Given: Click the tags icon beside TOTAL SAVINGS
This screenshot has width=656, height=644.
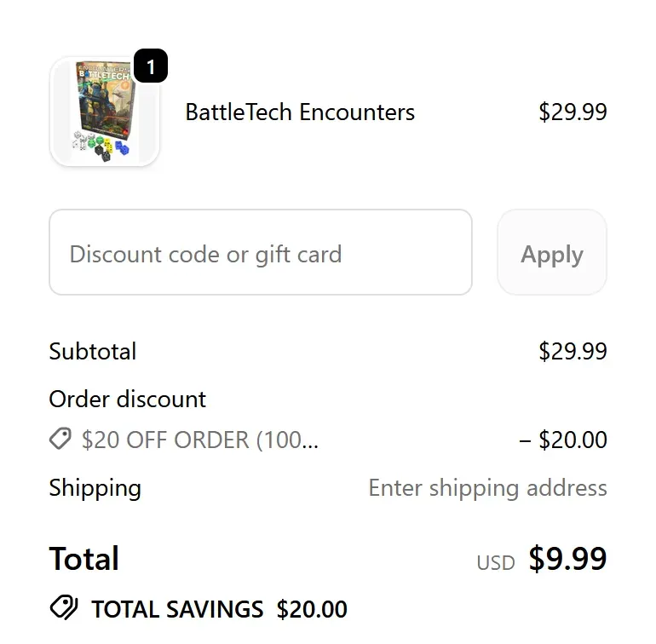Looking at the screenshot, I should [x=64, y=608].
